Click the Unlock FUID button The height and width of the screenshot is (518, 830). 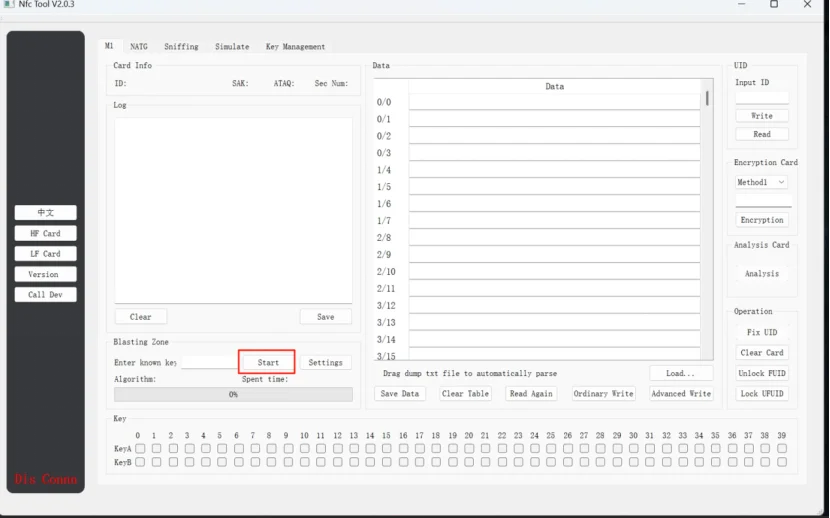click(x=762, y=373)
